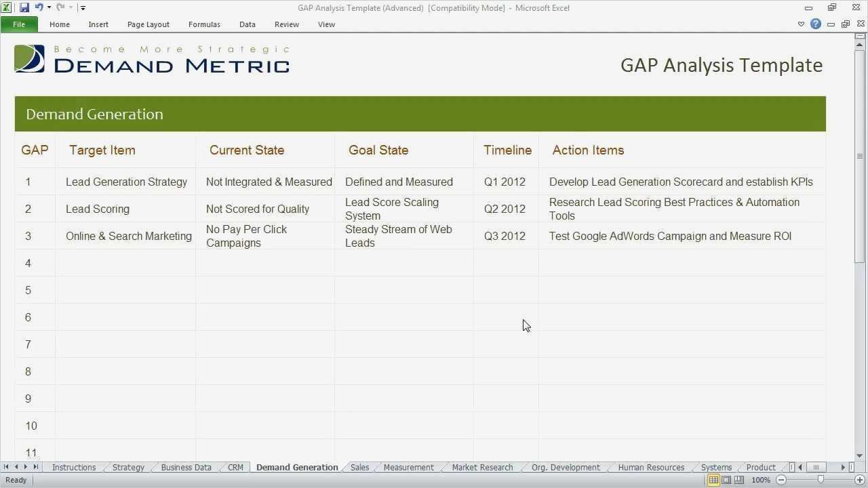The image size is (868, 488).
Task: Expand Customize Quick Access Toolbar menu
Action: [x=83, y=8]
